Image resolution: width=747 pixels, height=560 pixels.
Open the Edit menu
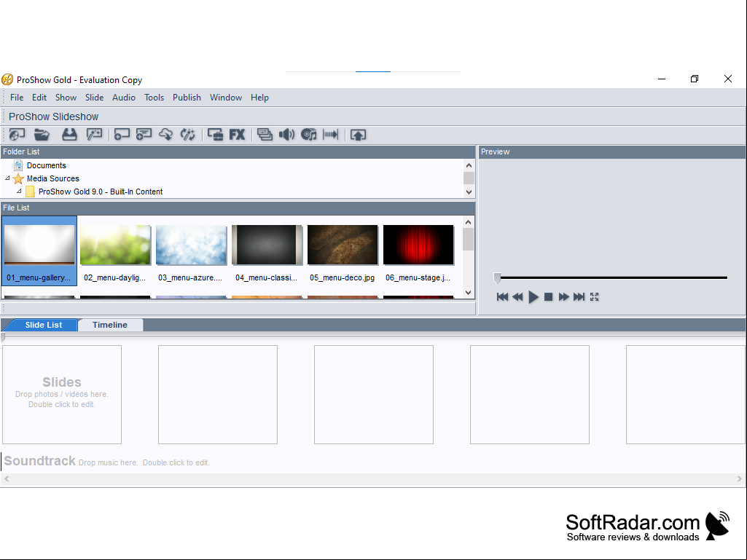[39, 98]
